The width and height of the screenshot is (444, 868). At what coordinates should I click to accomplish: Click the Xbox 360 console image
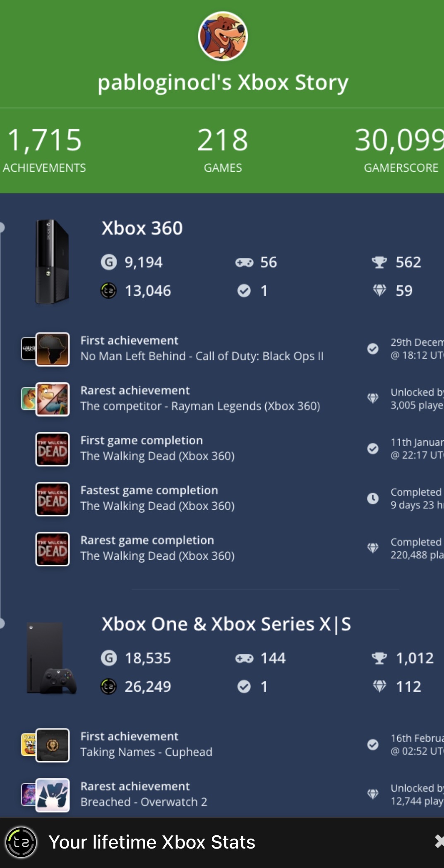52,262
